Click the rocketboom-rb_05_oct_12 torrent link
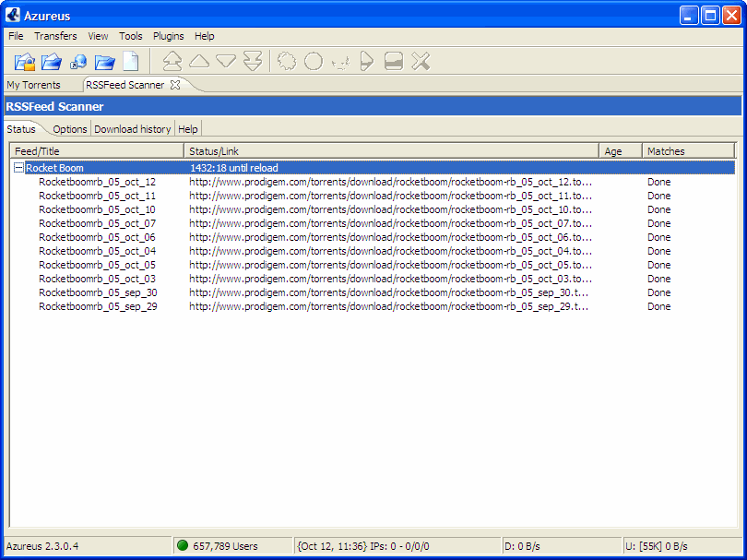The height and width of the screenshot is (560, 747). (x=391, y=182)
